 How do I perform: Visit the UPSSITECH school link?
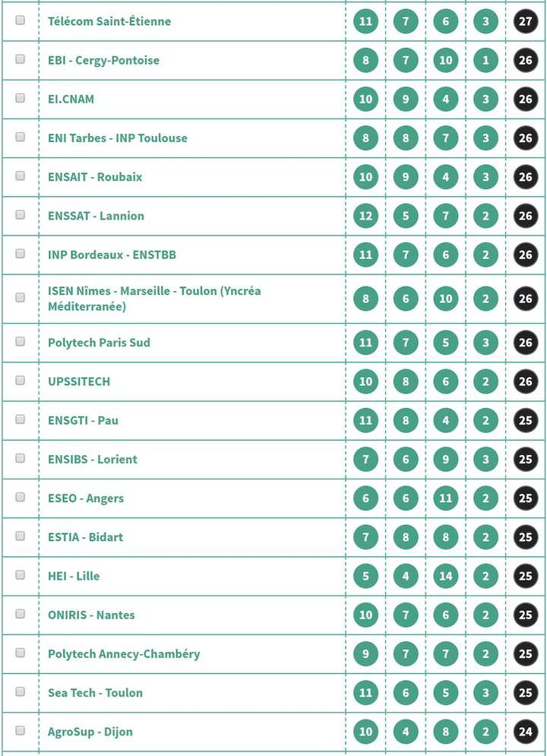(79, 381)
